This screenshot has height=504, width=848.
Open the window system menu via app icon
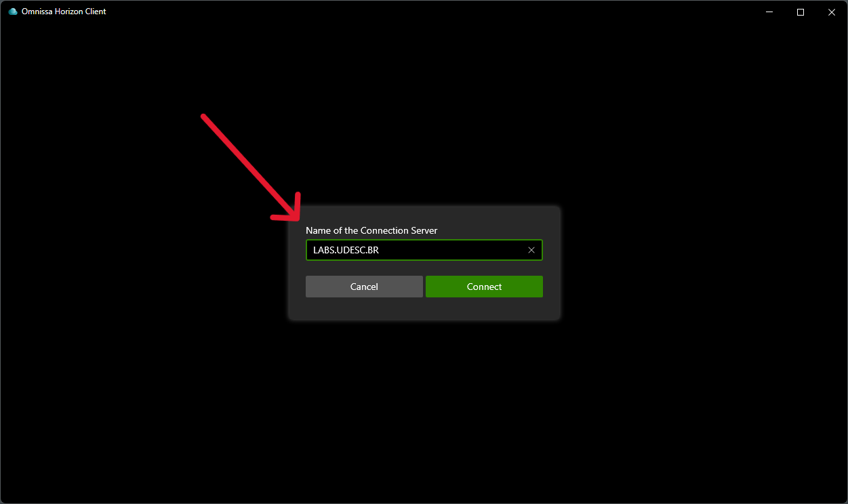pos(13,12)
